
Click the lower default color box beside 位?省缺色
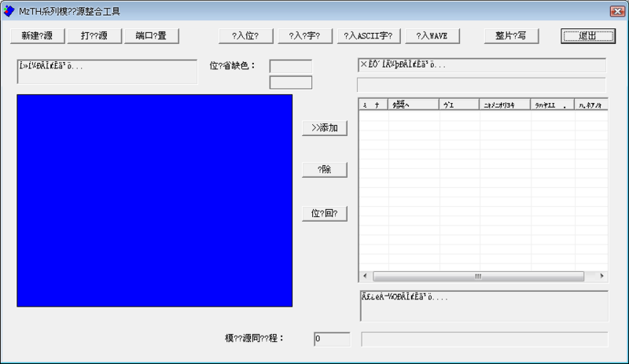click(291, 83)
